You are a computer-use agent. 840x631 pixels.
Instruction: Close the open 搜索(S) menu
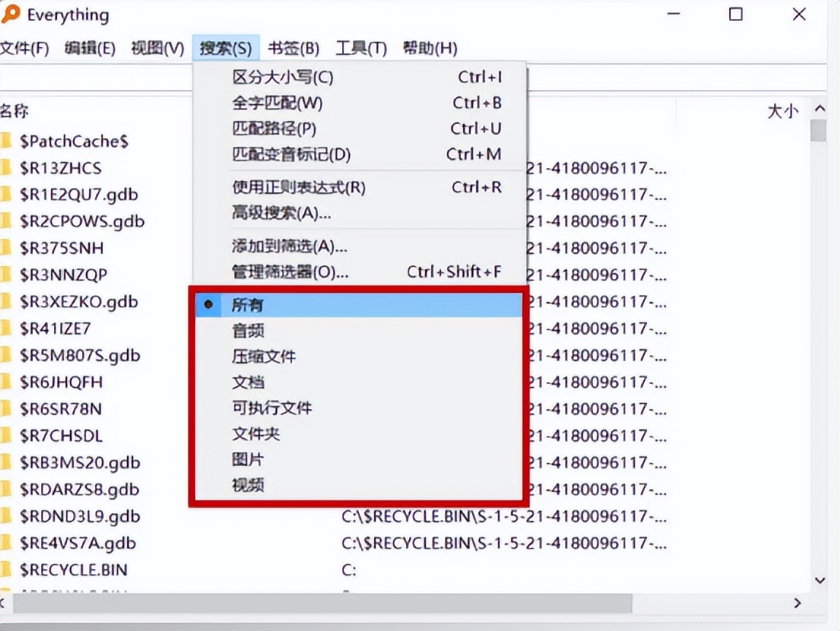(226, 48)
